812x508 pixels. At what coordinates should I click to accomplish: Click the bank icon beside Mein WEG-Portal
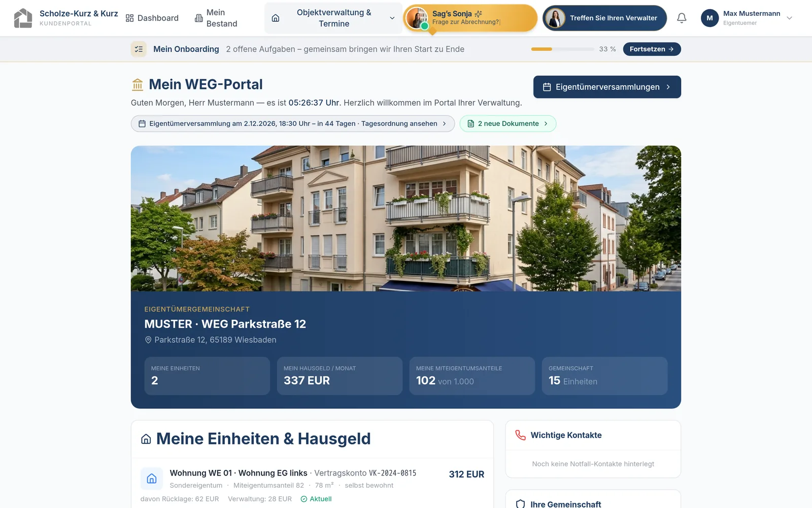(138, 84)
